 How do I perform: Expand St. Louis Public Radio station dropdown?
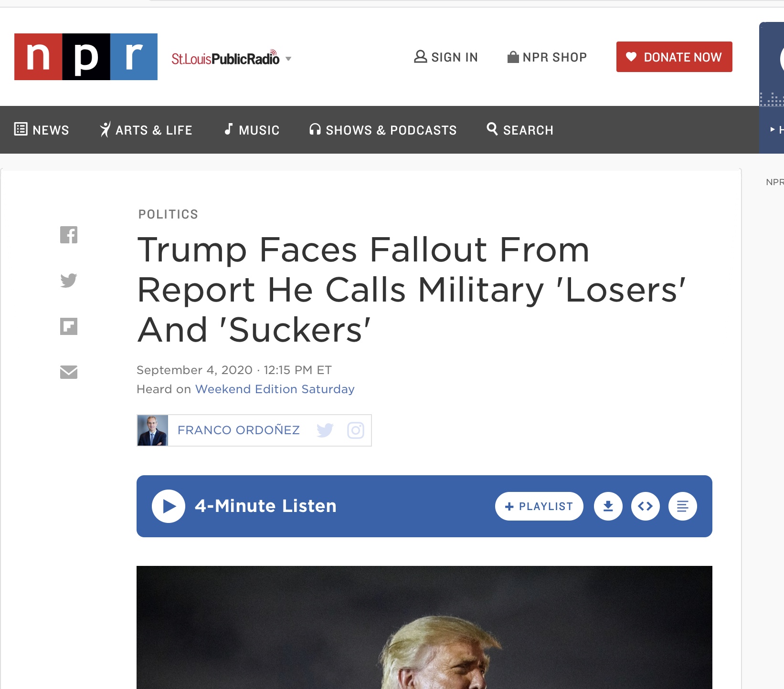coord(288,59)
